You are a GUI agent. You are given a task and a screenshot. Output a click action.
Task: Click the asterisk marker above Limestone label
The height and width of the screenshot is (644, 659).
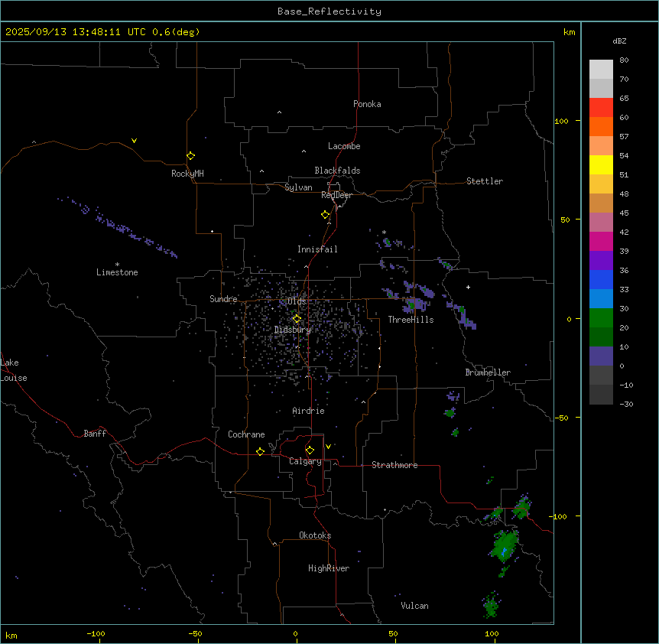117,265
